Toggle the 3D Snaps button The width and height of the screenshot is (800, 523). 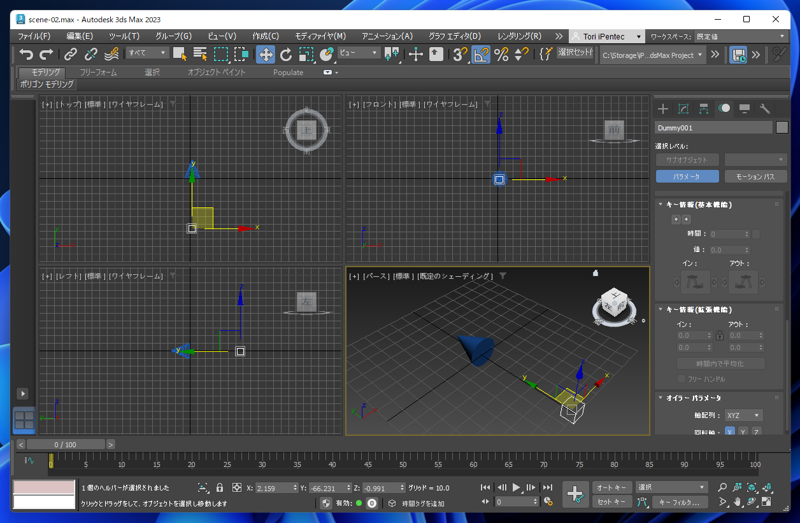[x=460, y=54]
